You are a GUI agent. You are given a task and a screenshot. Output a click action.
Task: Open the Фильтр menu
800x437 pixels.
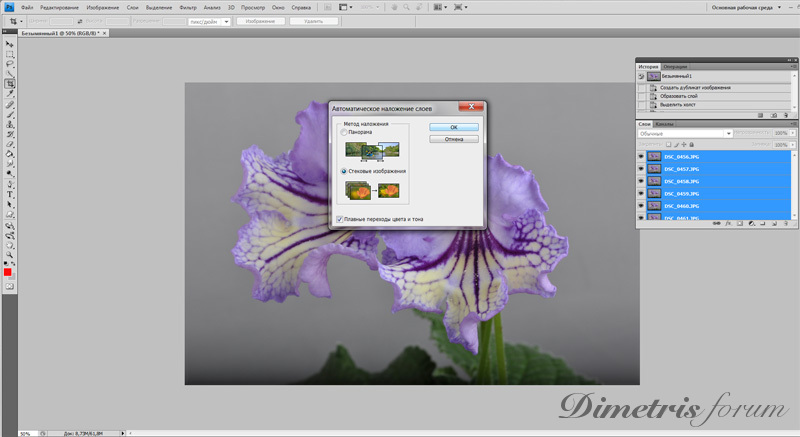188,8
